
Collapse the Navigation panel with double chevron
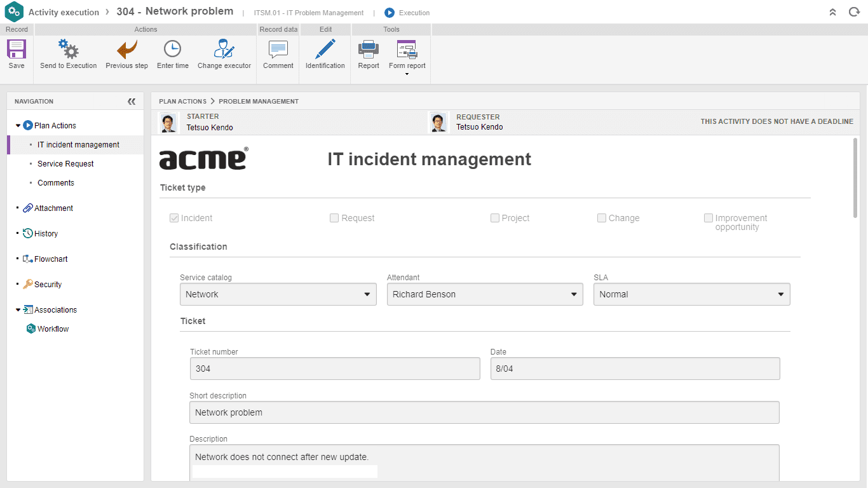[132, 102]
